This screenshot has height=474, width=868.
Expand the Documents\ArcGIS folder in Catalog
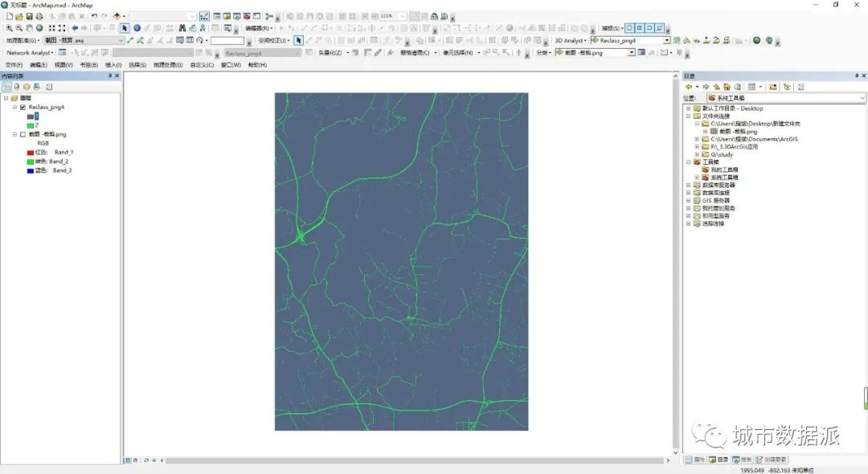click(697, 139)
